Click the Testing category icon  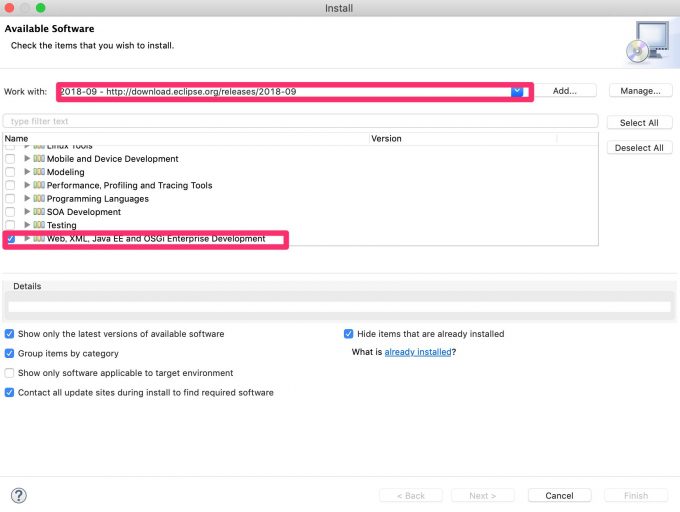pos(40,225)
